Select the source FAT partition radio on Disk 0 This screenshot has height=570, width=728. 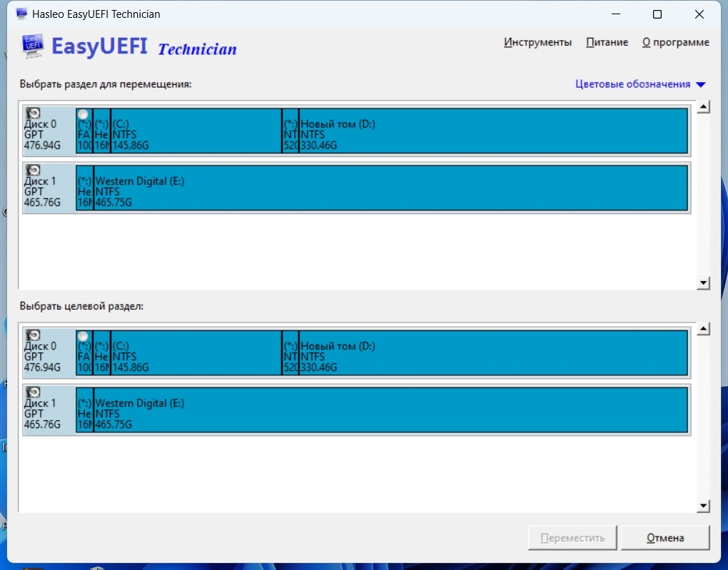coord(83,114)
